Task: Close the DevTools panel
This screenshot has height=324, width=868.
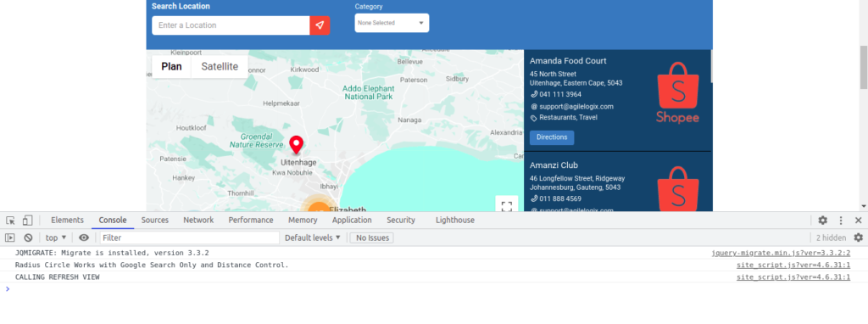Action: point(858,221)
